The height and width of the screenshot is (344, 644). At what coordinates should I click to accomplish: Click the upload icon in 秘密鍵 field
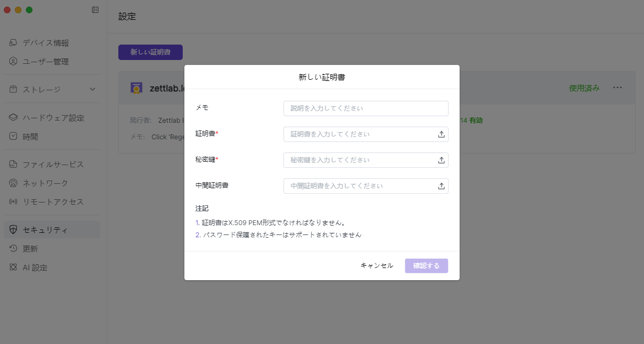pos(441,160)
